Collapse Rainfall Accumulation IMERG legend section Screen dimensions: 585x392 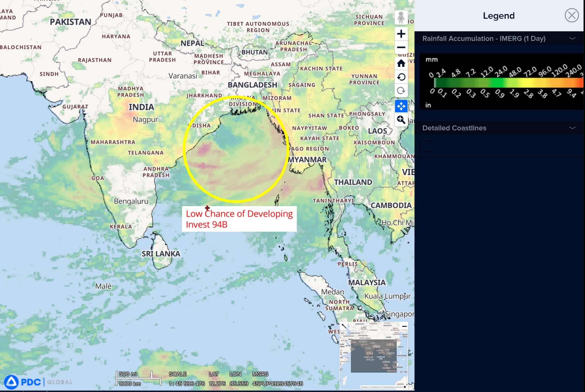[x=572, y=38]
